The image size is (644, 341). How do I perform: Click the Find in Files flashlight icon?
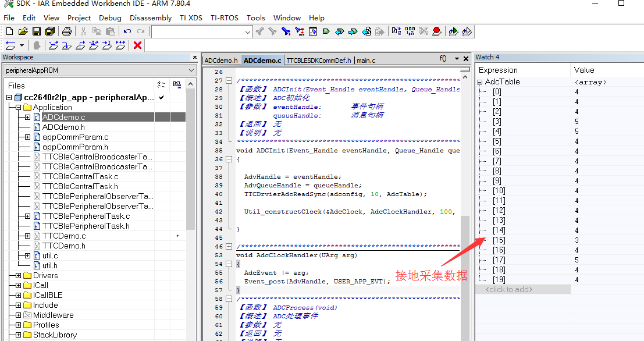[x=300, y=31]
